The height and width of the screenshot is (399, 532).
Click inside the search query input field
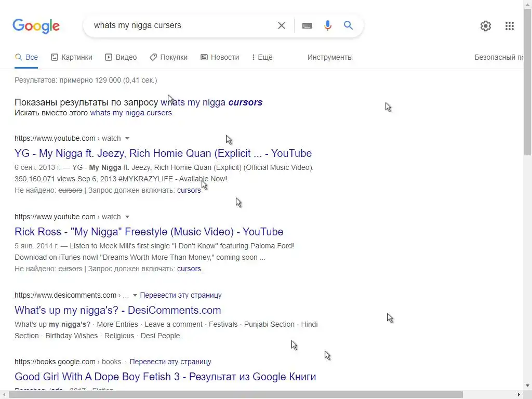click(181, 25)
